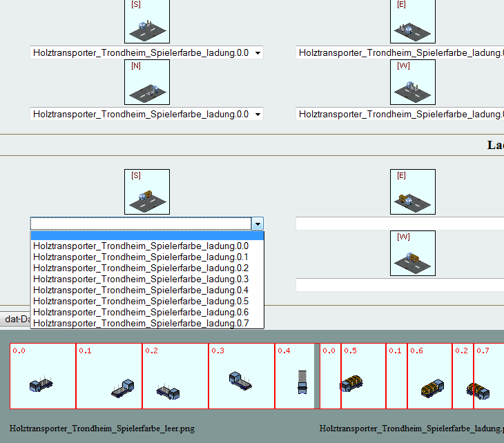Click the top [W] direction vehicle preview
This screenshot has width=504, height=443.
[412, 82]
